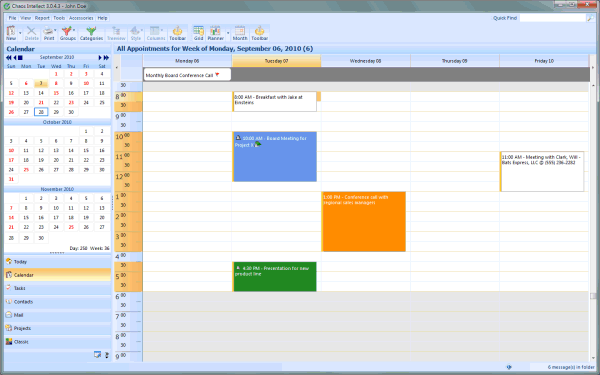Select the Meeting with Clark, Will appointment
Image resolution: width=600 pixels, height=375 pixels.
542,172
